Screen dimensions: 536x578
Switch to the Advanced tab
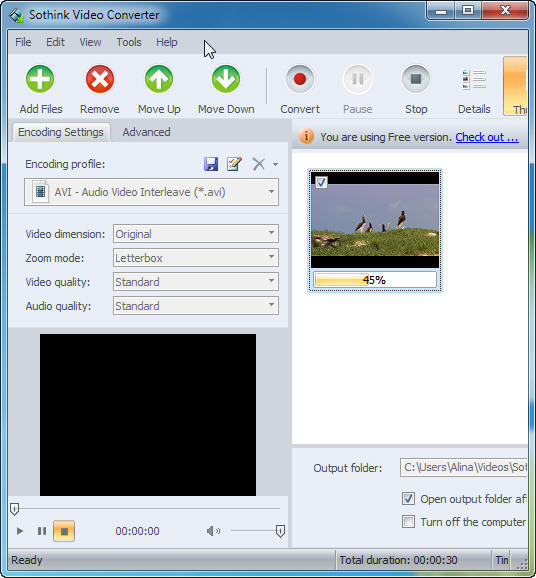(x=146, y=132)
